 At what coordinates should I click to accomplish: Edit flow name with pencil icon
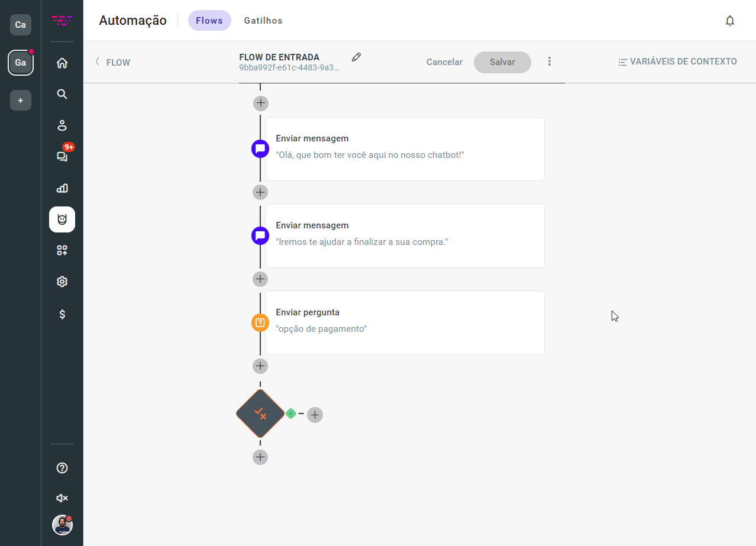[356, 57]
